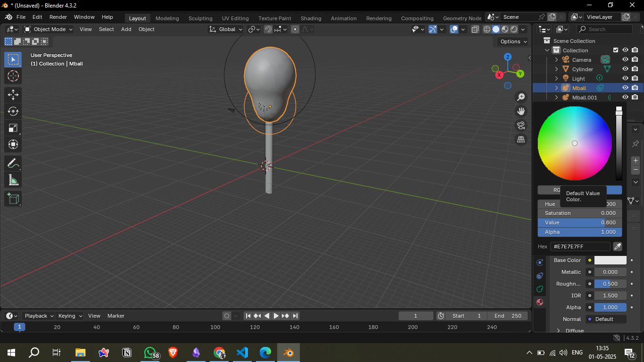Hide Mball in viewport via eye icon
This screenshot has height=362, width=644.
(x=625, y=88)
